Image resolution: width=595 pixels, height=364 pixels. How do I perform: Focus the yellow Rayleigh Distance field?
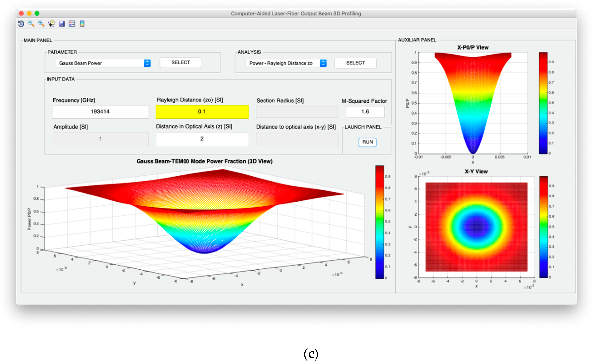(x=202, y=112)
